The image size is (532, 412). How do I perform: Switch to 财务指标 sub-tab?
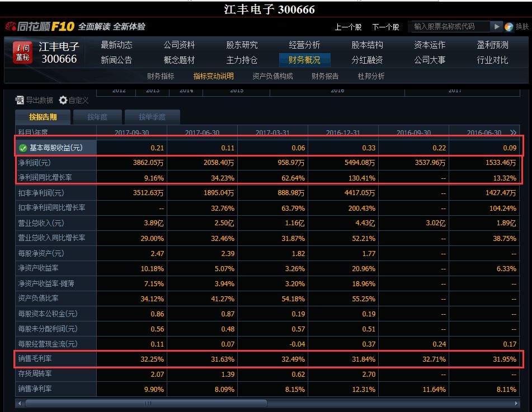point(161,76)
